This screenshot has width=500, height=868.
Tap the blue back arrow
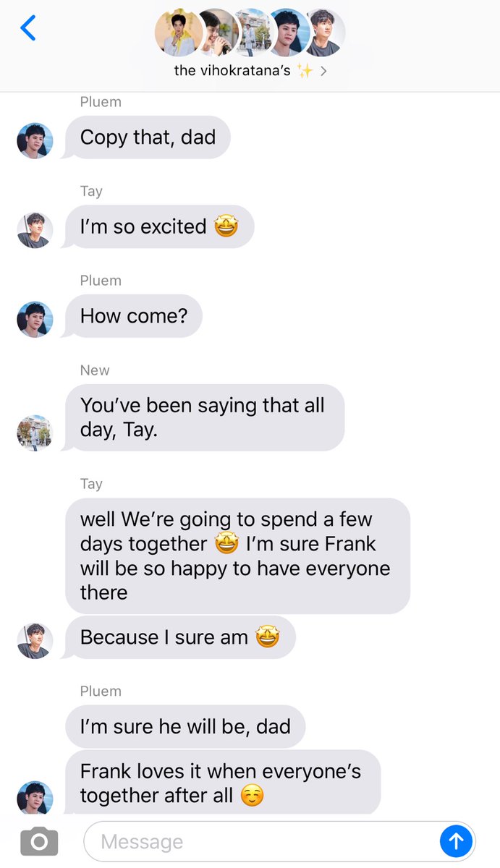27,28
